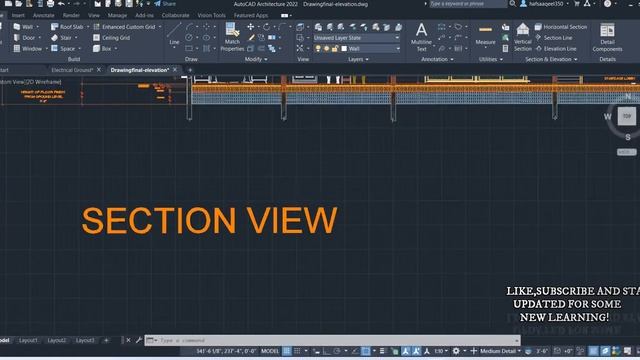
Task: Expand the Layers panel dropdown
Action: 359,59
